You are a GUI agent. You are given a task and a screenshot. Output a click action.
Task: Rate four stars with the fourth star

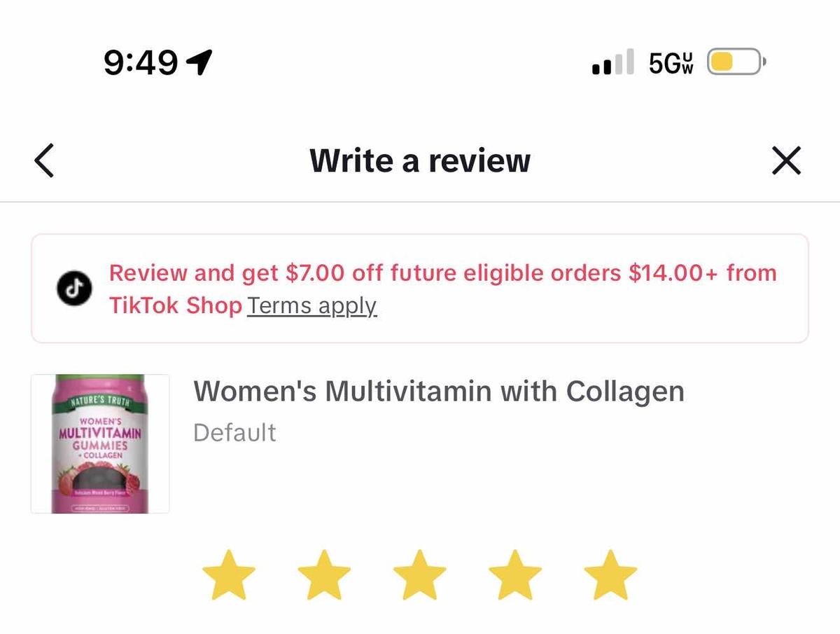point(514,575)
